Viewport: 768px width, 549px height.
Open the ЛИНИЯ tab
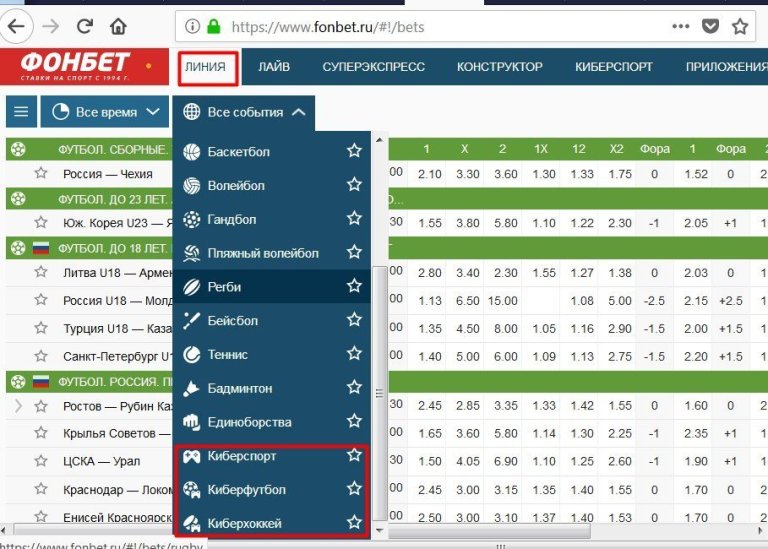pos(208,68)
